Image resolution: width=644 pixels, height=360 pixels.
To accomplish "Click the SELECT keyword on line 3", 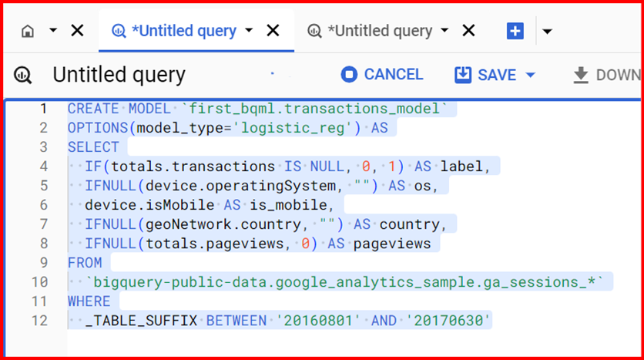I will [93, 147].
